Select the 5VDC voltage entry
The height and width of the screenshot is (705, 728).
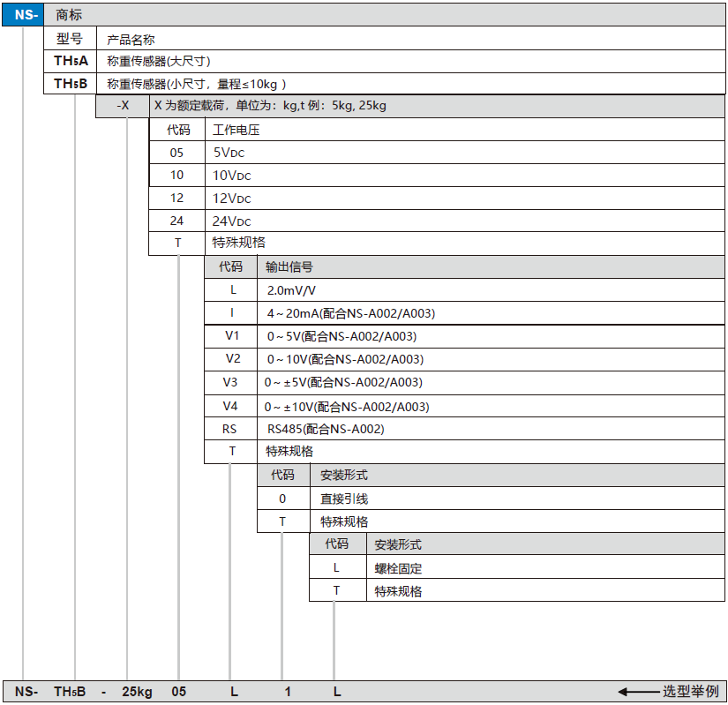[x=232, y=152]
